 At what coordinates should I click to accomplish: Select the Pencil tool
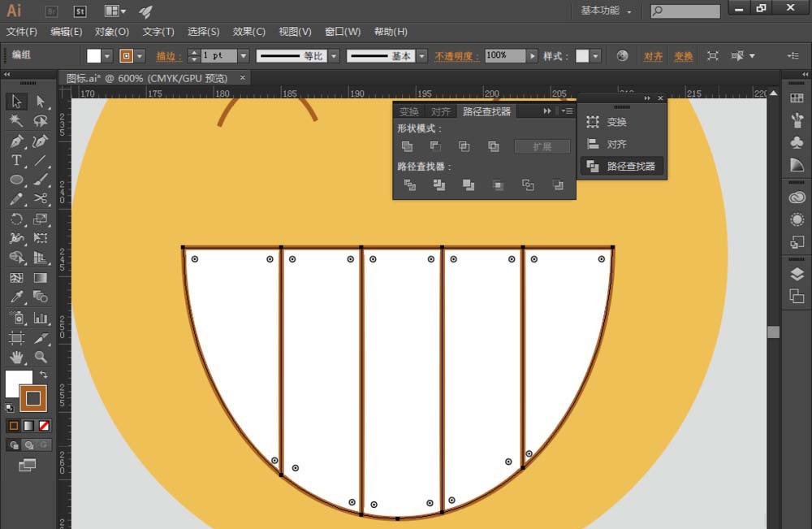[x=16, y=199]
